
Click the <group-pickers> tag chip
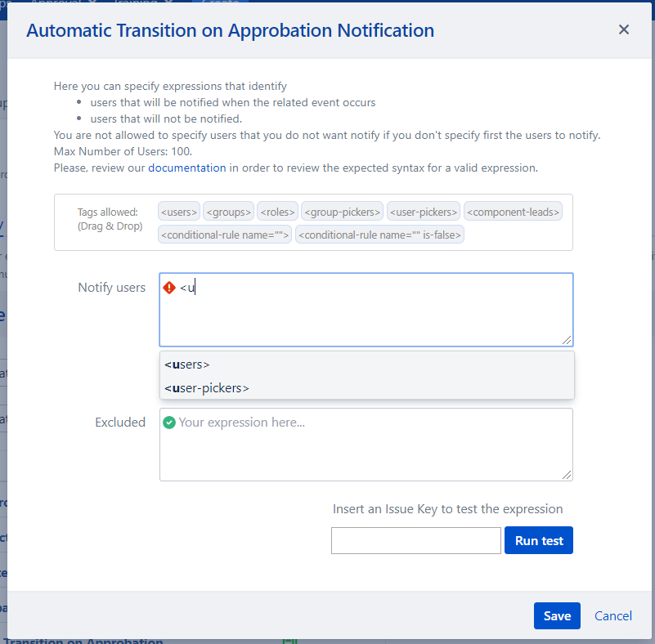[x=342, y=212]
